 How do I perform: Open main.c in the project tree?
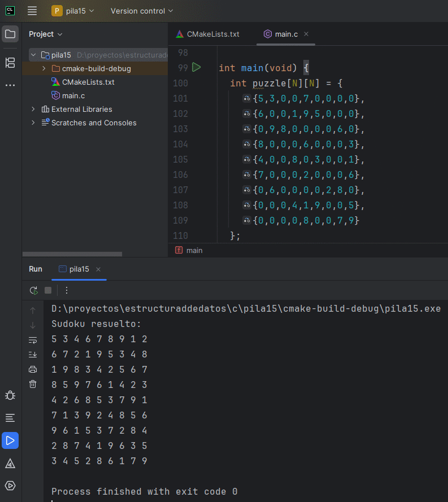coord(73,95)
